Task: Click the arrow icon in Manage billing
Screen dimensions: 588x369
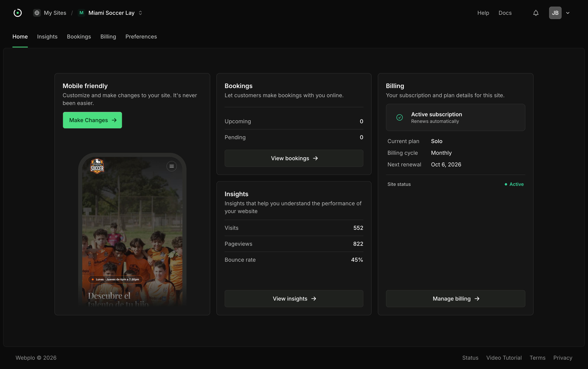Action: [x=477, y=298]
